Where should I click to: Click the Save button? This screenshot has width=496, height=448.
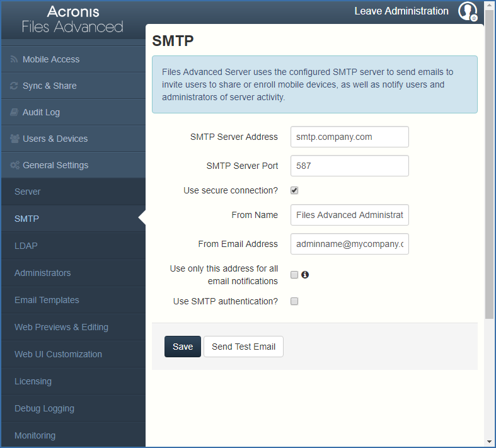pyautogui.click(x=183, y=347)
